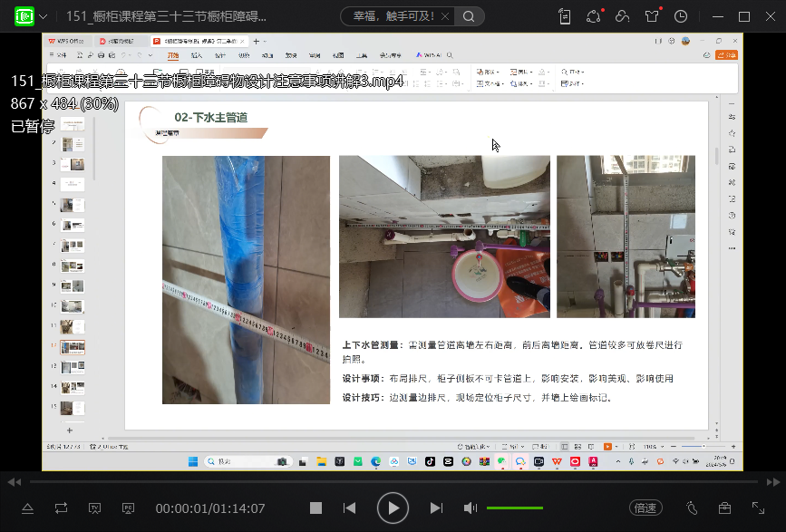Viewport: 786px width, 532px height.
Task: Click the eject/open file icon
Action: (x=27, y=508)
